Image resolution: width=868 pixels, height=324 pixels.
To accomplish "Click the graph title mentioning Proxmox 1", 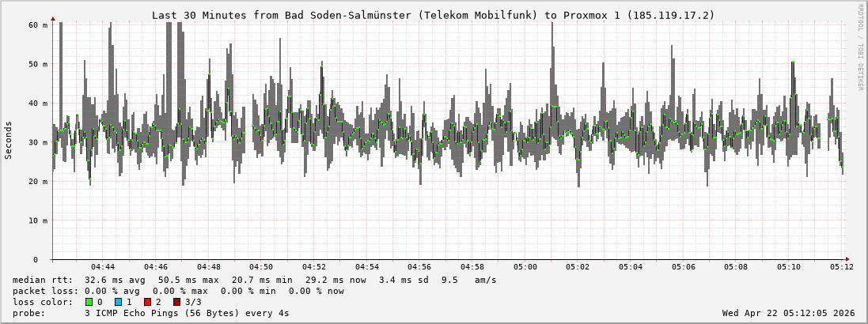I will [x=433, y=15].
